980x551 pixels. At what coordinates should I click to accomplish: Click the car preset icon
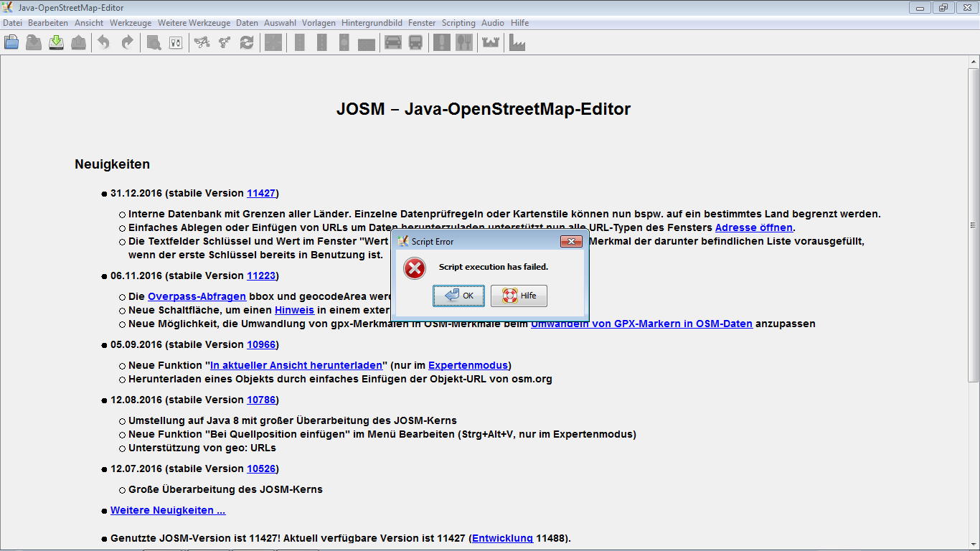392,43
